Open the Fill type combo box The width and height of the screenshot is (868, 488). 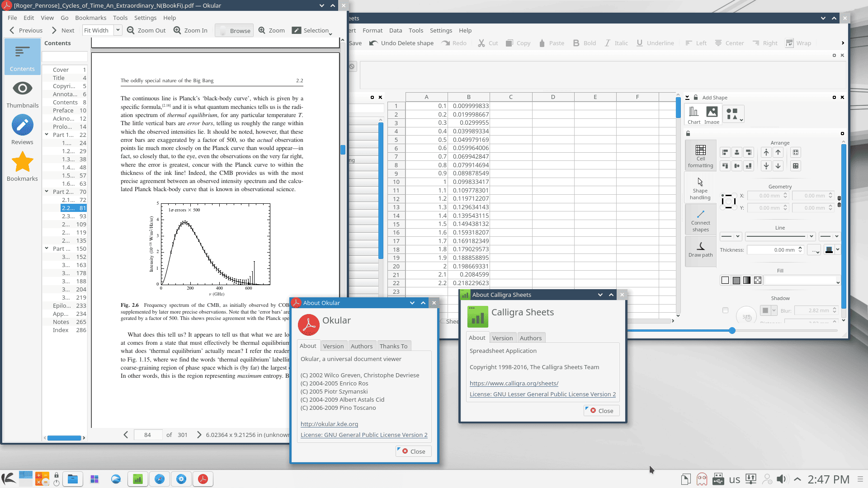802,281
